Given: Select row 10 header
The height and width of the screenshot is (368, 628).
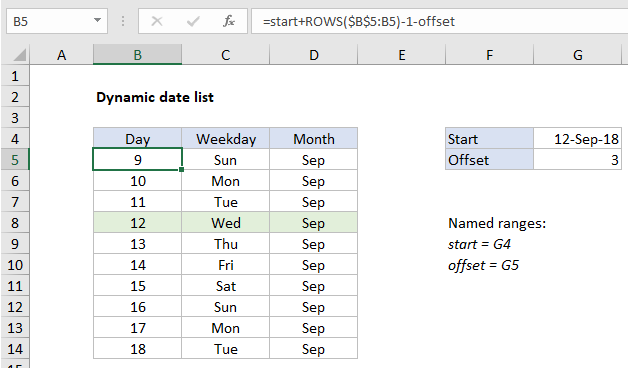Looking at the screenshot, I should pos(15,265).
